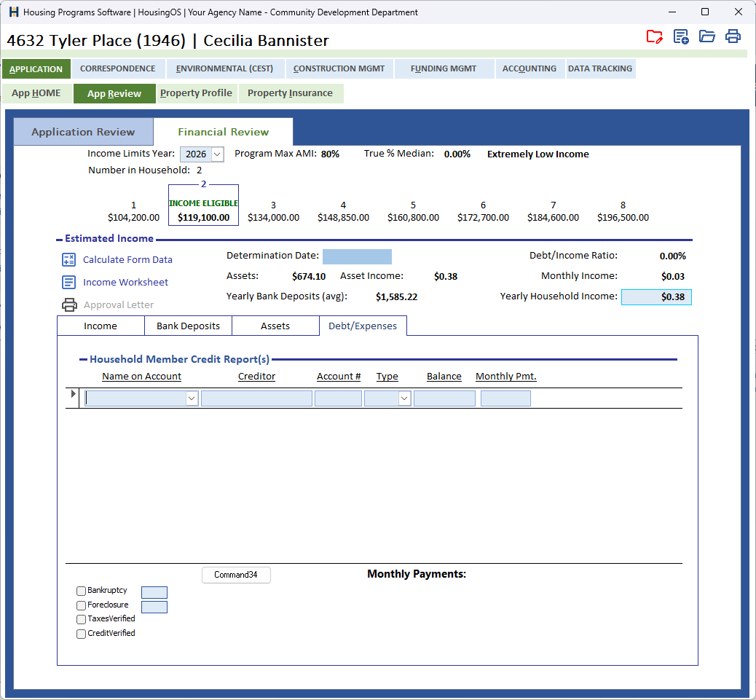Open the Funding Mgmt tab
This screenshot has width=756, height=700.
pyautogui.click(x=444, y=68)
